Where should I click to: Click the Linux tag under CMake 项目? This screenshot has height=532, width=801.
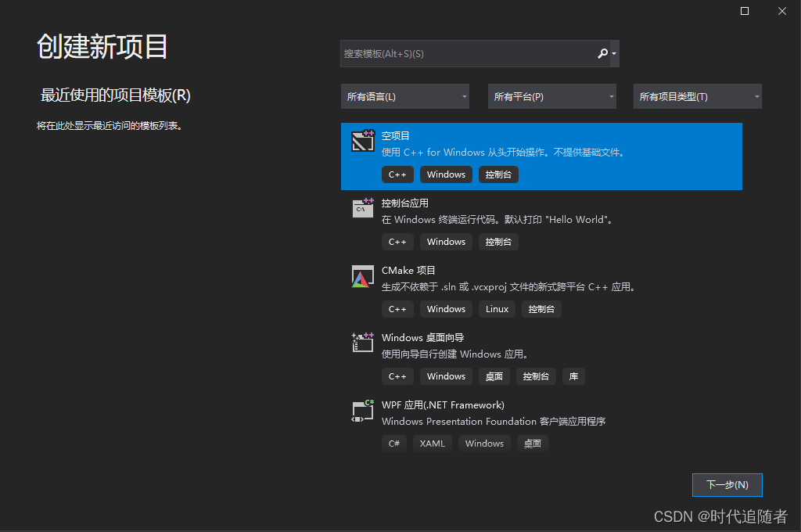(497, 309)
